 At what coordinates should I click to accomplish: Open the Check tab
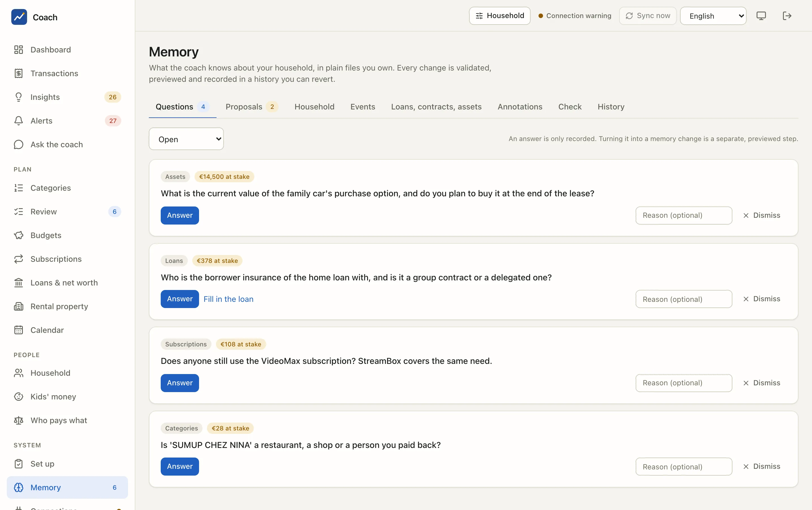(x=570, y=107)
